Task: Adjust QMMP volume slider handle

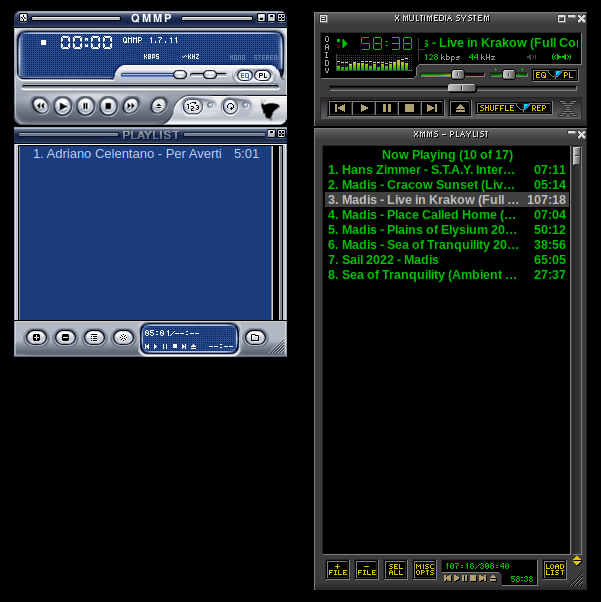Action: [180, 74]
